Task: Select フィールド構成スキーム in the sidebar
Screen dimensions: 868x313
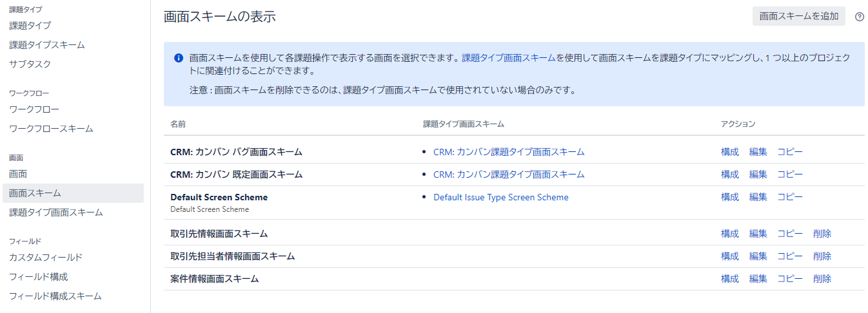Action: pyautogui.click(x=55, y=296)
